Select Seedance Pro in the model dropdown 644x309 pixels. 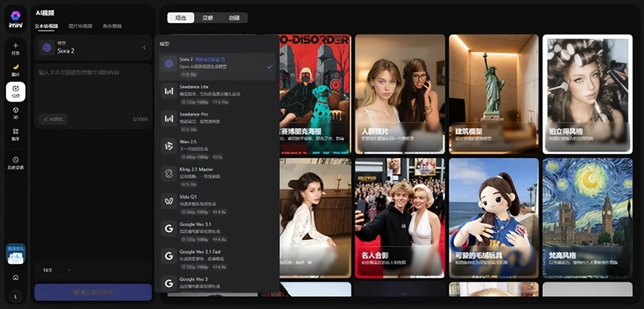(216, 118)
